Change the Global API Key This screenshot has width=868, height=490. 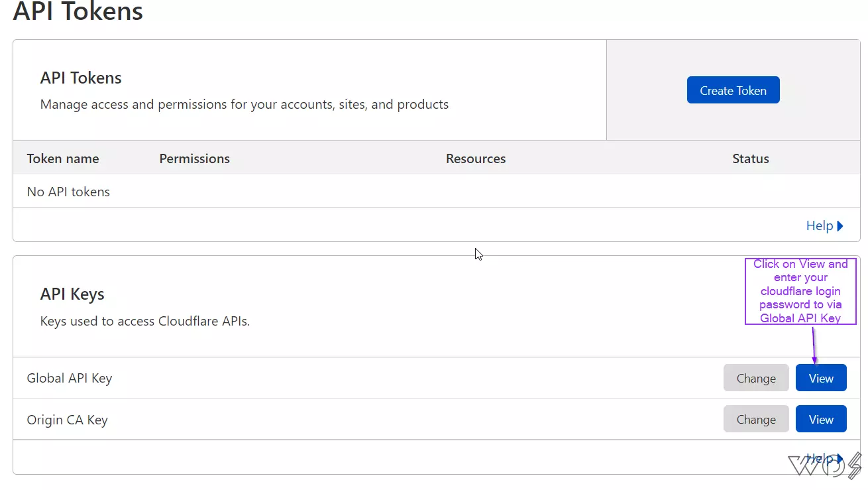pyautogui.click(x=756, y=378)
